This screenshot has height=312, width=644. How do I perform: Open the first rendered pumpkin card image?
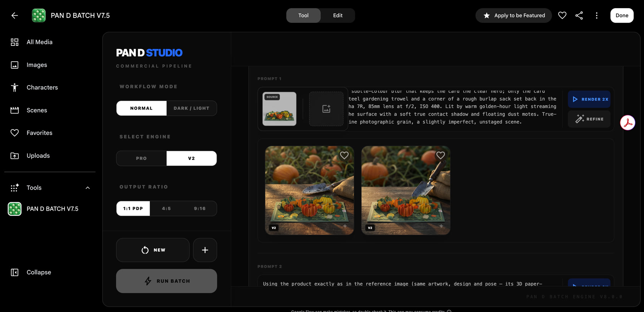tap(309, 190)
